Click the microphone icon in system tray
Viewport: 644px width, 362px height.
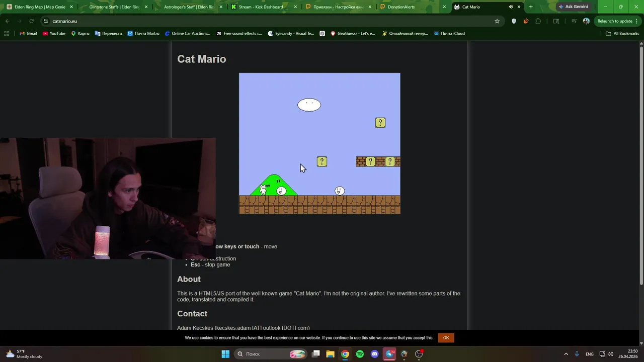577,354
